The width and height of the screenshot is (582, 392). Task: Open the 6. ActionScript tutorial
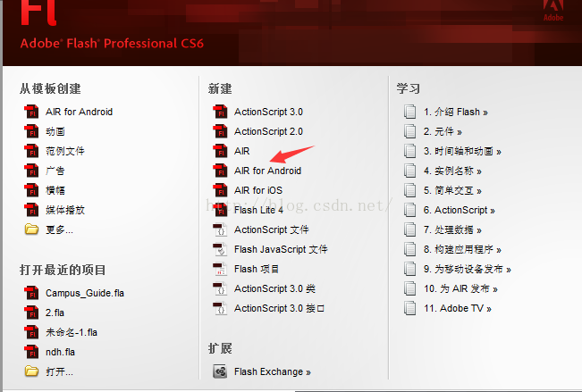pyautogui.click(x=460, y=210)
